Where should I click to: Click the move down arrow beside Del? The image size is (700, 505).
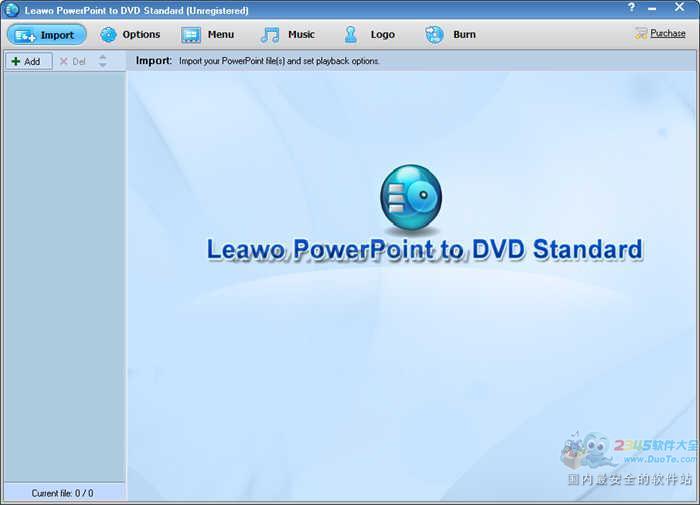(x=102, y=66)
